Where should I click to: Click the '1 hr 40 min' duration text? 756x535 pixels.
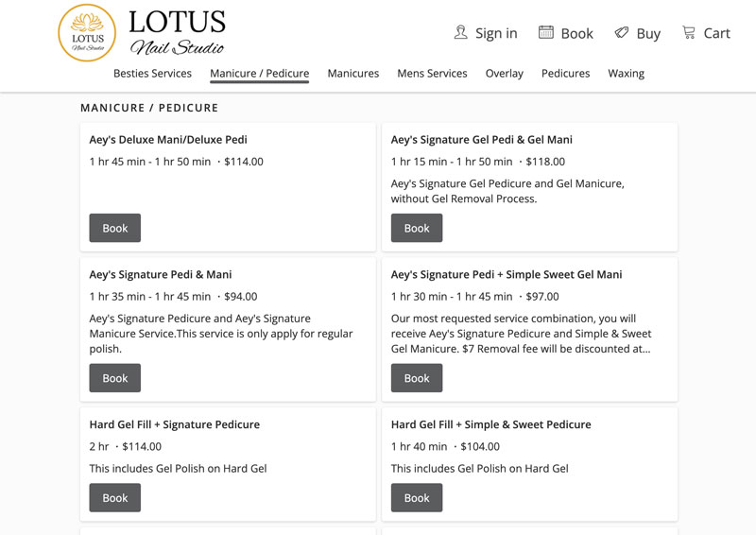coord(419,447)
